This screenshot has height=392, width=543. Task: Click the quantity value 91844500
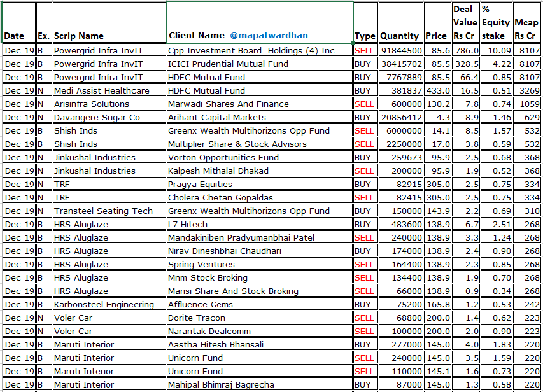tap(402, 51)
